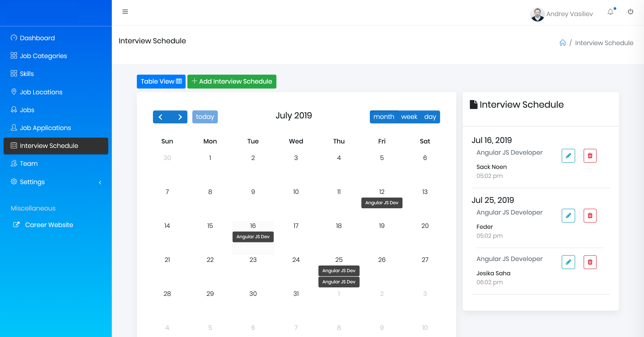This screenshot has width=644, height=337.
Task: Switch calendar to day view
Action: click(x=430, y=117)
